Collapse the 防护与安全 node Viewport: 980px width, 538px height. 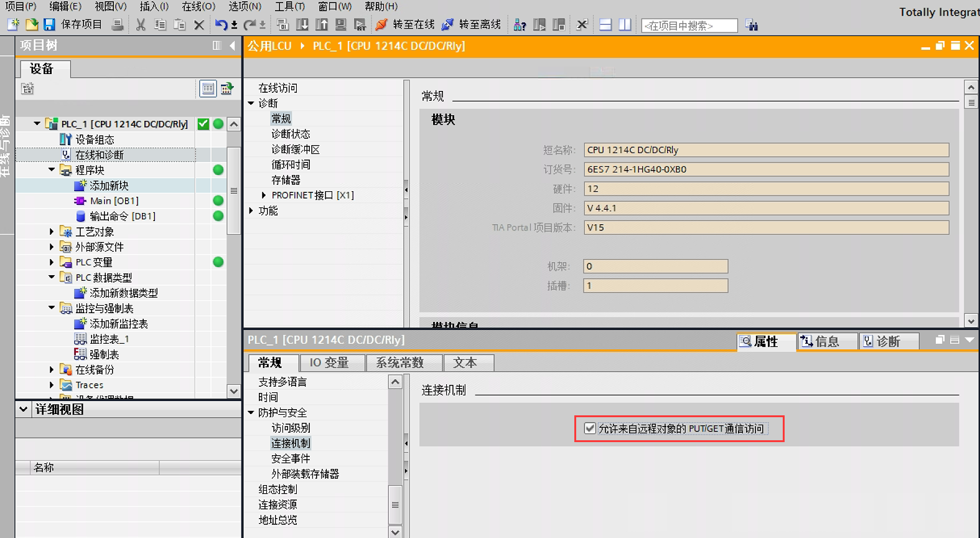(251, 412)
